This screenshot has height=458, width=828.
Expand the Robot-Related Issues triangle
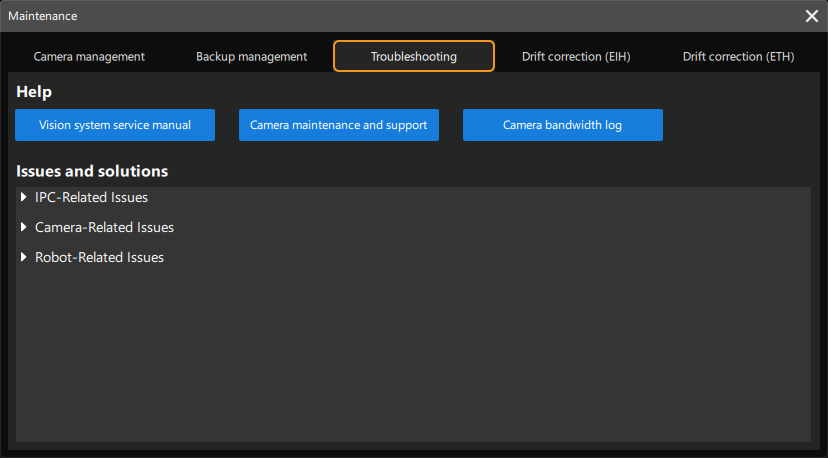tap(24, 258)
